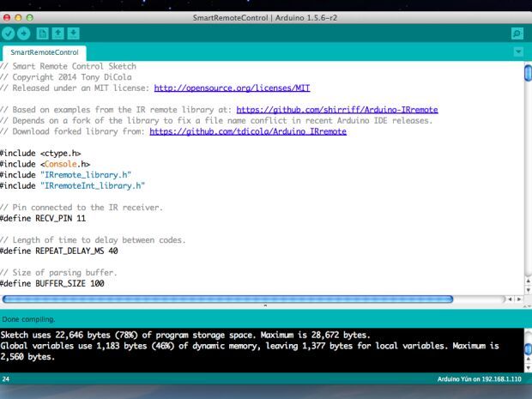Select the SmartRemoteControl tab
The image size is (532, 399).
(x=44, y=52)
